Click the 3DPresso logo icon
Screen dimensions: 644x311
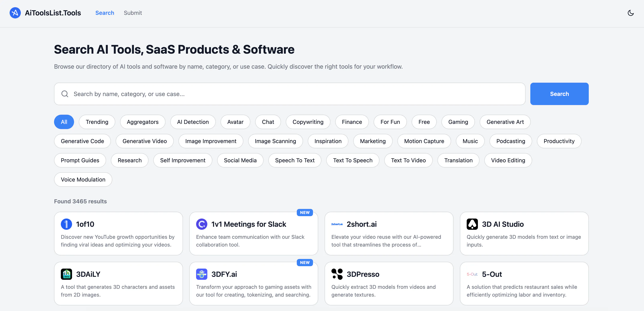point(337,274)
